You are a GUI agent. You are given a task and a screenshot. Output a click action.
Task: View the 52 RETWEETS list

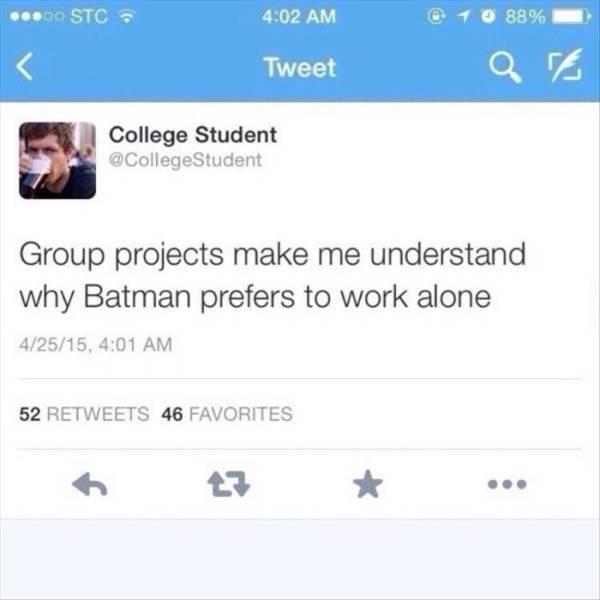point(84,414)
